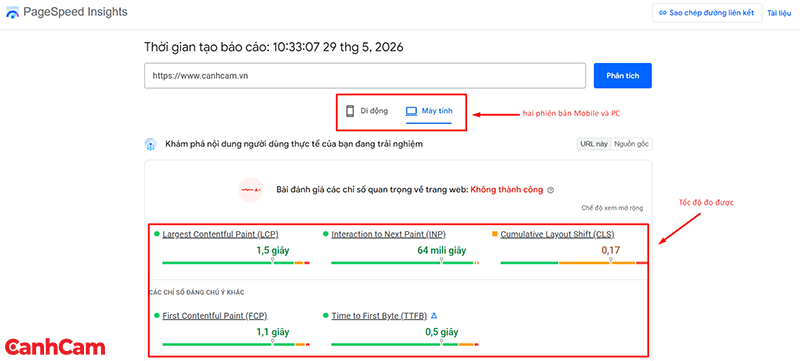Click the 1,1 giây FCP value
Image resolution: width=800 pixels, height=361 pixels.
[273, 332]
